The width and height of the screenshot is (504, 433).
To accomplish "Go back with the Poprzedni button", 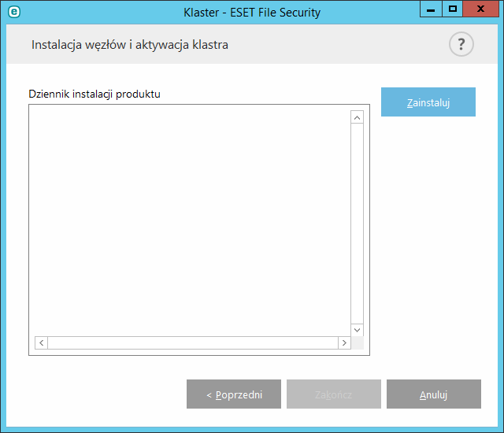I will tap(234, 394).
